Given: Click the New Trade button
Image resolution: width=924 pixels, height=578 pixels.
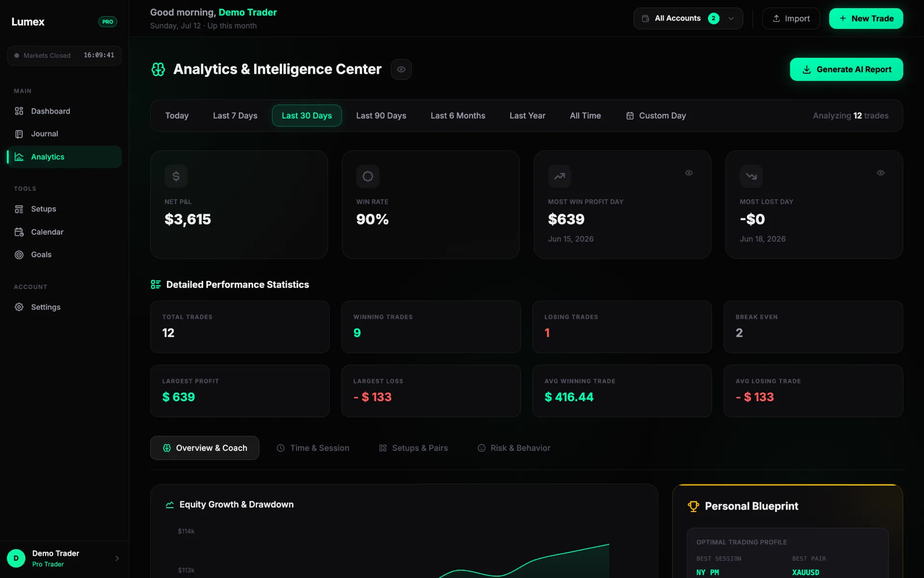Looking at the screenshot, I should point(866,18).
